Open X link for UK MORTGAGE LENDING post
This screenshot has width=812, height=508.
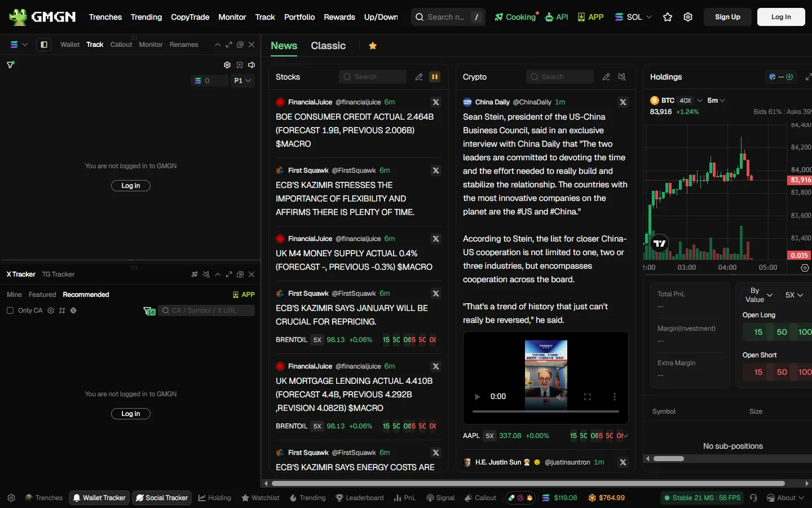(x=436, y=366)
